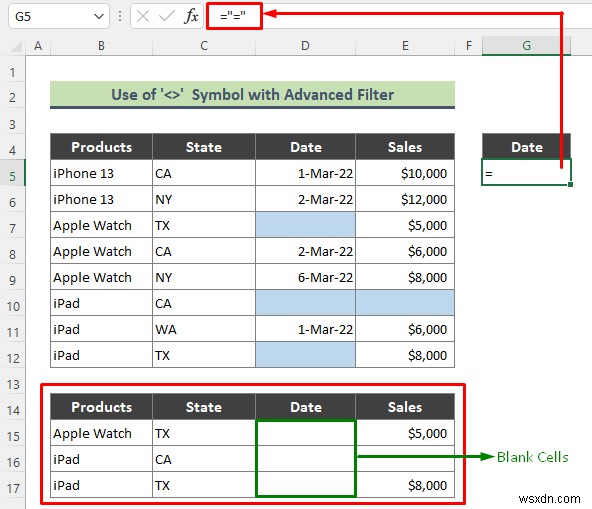
Task: Click the iPad cell in row 16
Action: [x=102, y=459]
